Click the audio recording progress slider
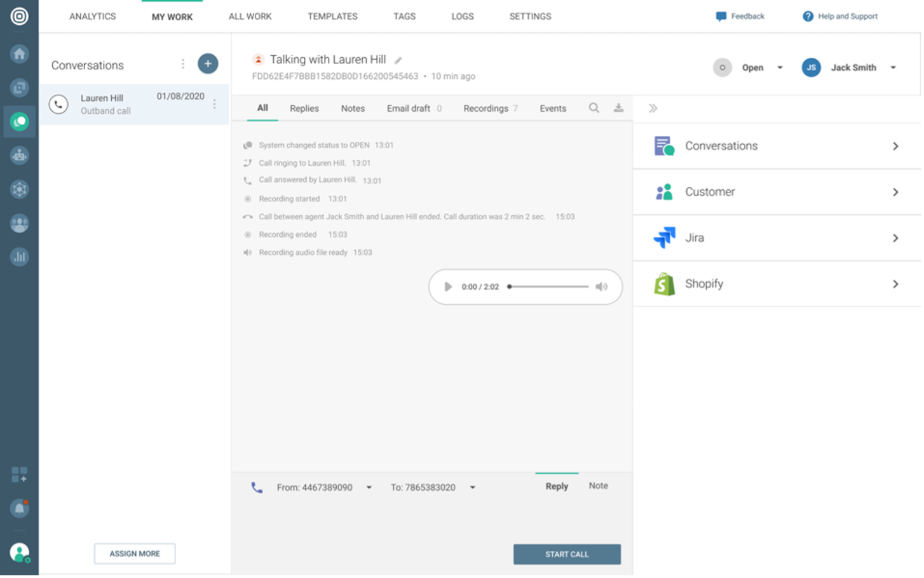Viewport: 924px width, 578px height. pos(549,287)
